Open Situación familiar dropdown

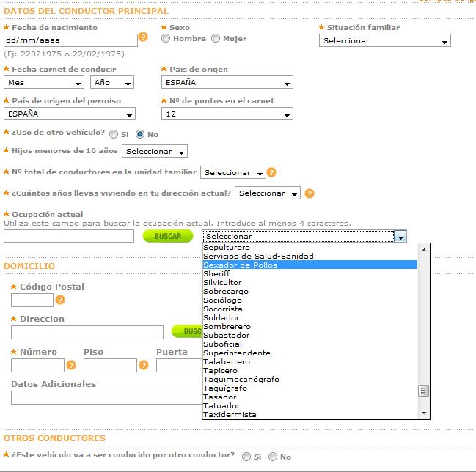point(384,40)
